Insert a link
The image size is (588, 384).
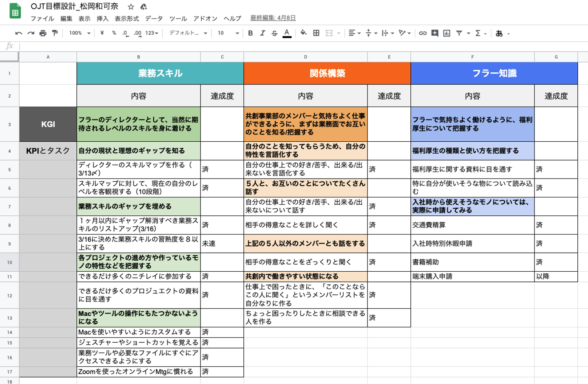(423, 33)
